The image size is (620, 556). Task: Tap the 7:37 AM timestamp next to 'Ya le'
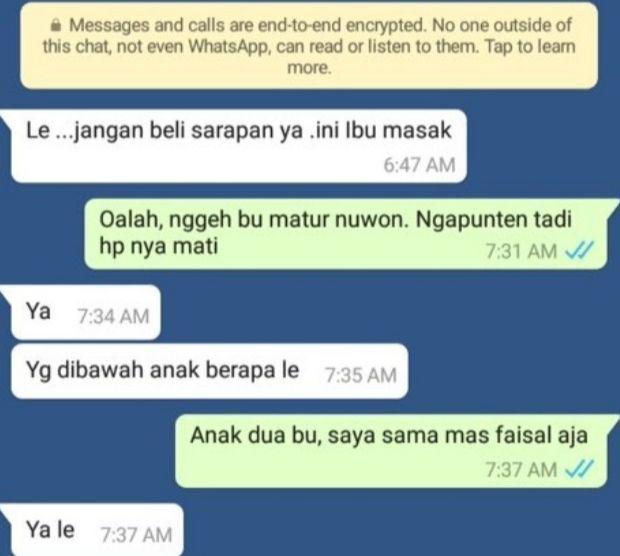136,535
